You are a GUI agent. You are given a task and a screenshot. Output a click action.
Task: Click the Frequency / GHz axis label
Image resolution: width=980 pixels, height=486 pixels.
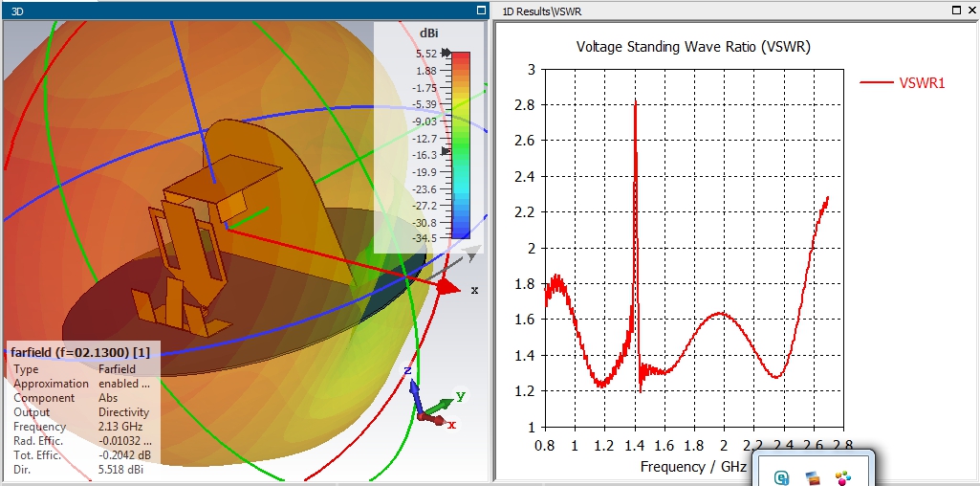pyautogui.click(x=693, y=466)
